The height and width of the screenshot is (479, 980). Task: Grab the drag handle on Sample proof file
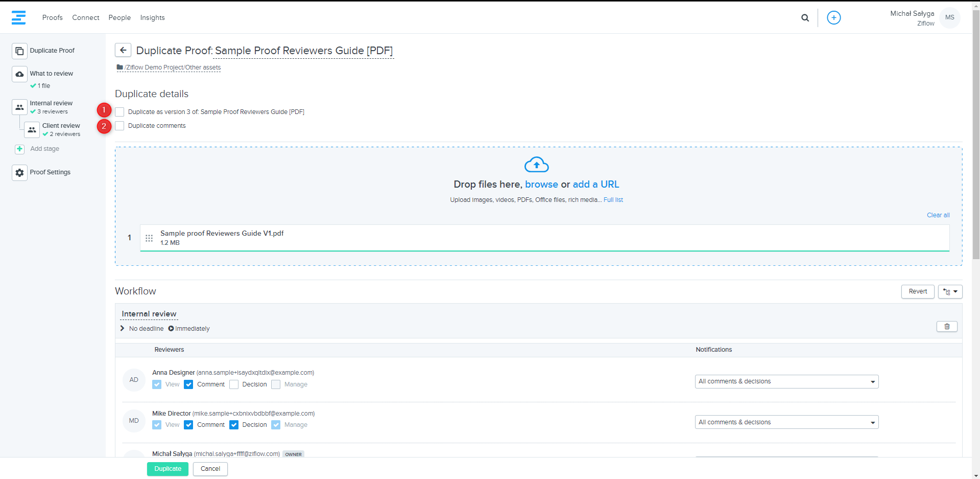coord(149,238)
